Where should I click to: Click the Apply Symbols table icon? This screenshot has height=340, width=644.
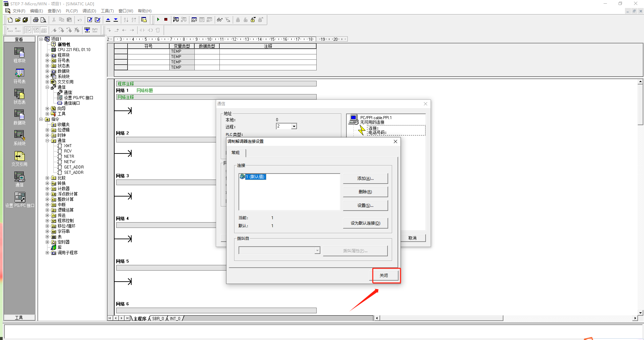tap(87, 30)
